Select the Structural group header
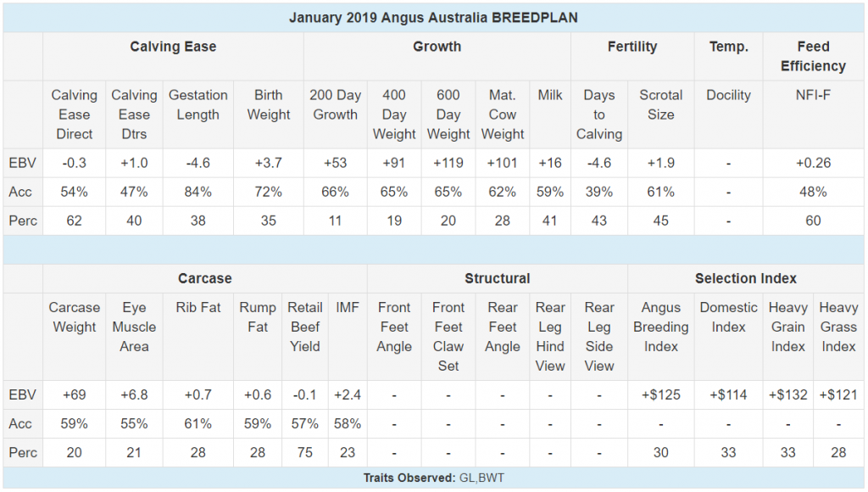Viewport: 868px width, 492px height. click(x=497, y=278)
